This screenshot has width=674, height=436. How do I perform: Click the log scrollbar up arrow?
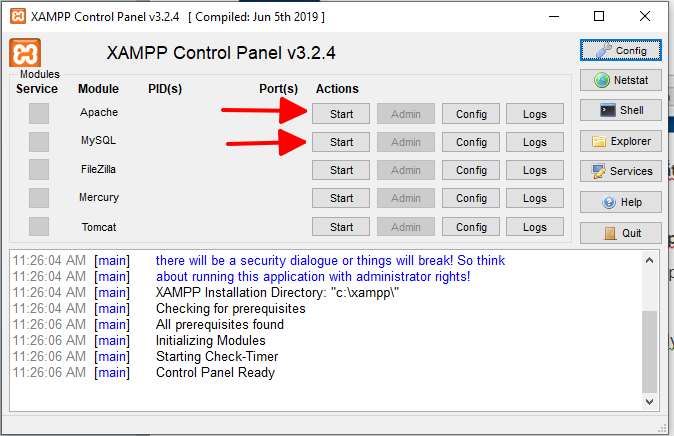649,260
